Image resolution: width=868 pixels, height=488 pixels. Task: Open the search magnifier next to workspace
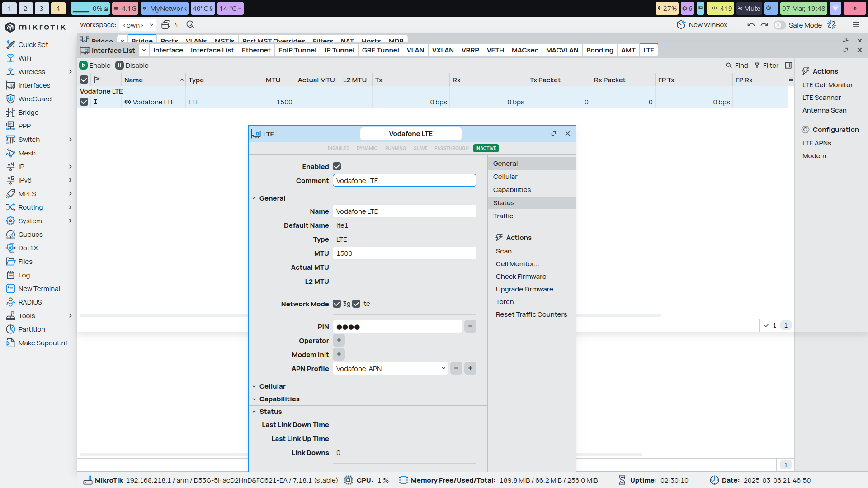[x=190, y=25]
